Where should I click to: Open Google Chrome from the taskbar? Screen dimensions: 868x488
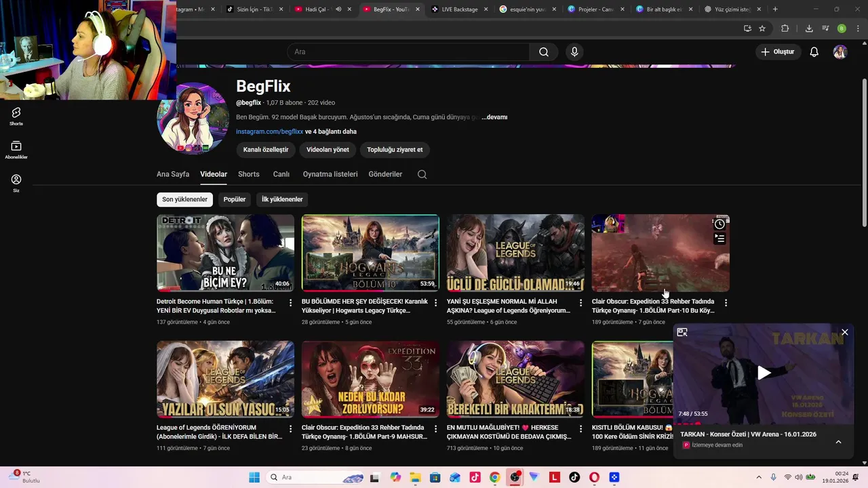click(494, 477)
